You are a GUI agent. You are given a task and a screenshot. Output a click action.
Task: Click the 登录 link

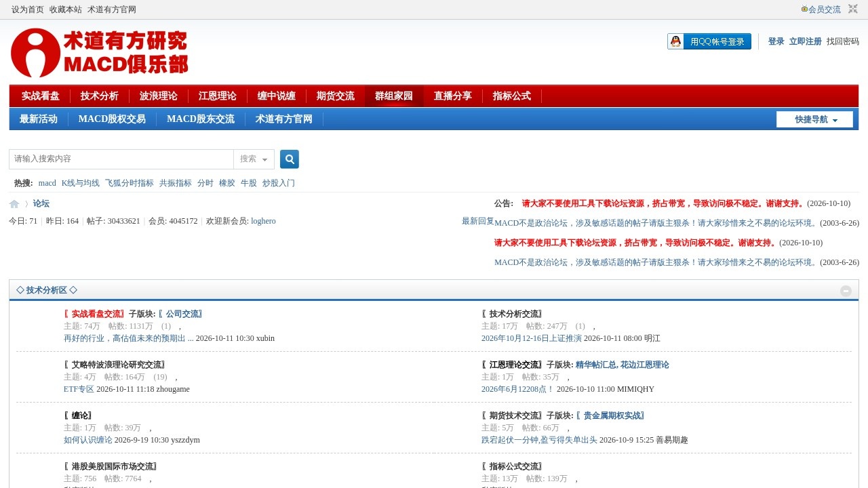tap(776, 41)
